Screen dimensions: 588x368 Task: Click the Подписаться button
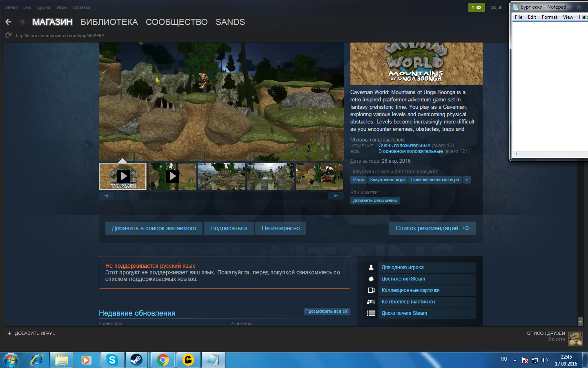(229, 228)
